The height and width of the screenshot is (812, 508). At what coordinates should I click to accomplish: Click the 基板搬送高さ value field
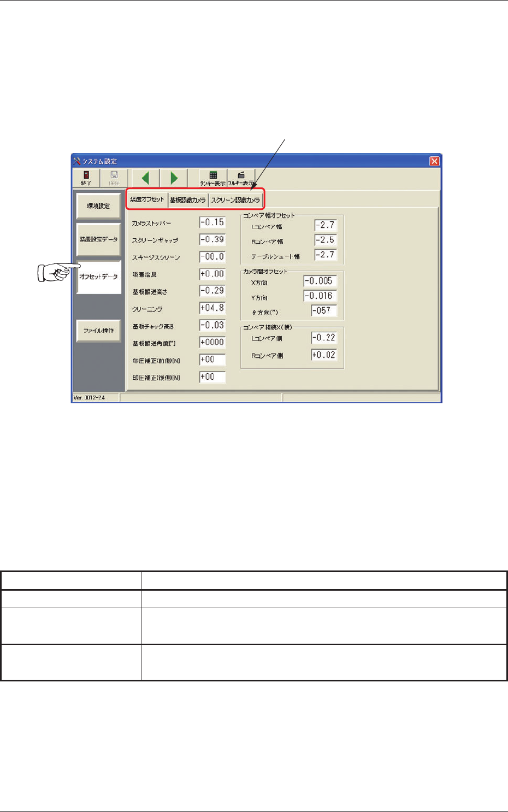coord(212,291)
